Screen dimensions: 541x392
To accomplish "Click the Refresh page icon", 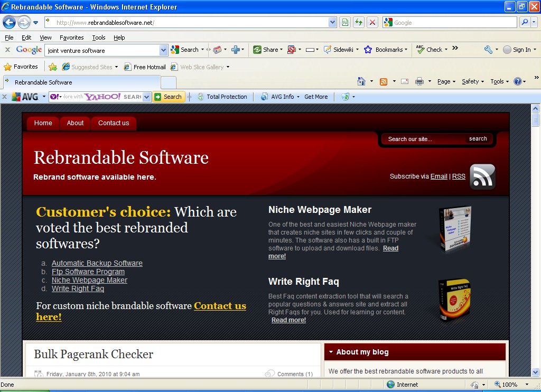I will coord(359,22).
